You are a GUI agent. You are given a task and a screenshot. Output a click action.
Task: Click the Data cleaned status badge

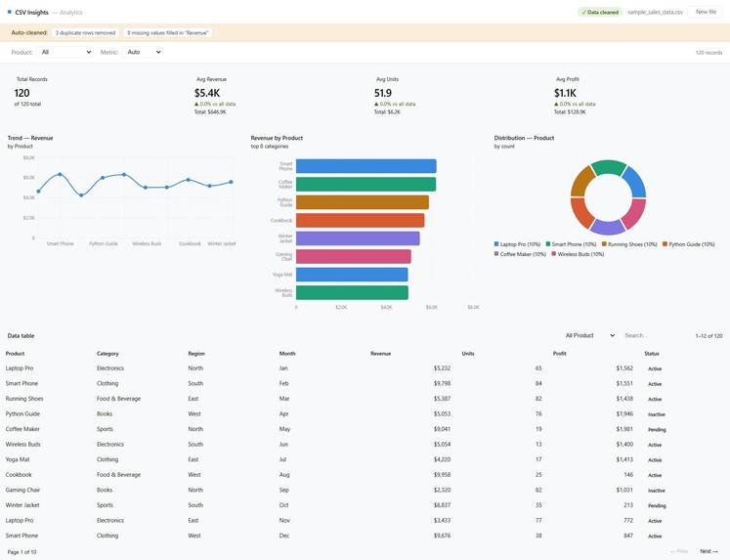(600, 12)
